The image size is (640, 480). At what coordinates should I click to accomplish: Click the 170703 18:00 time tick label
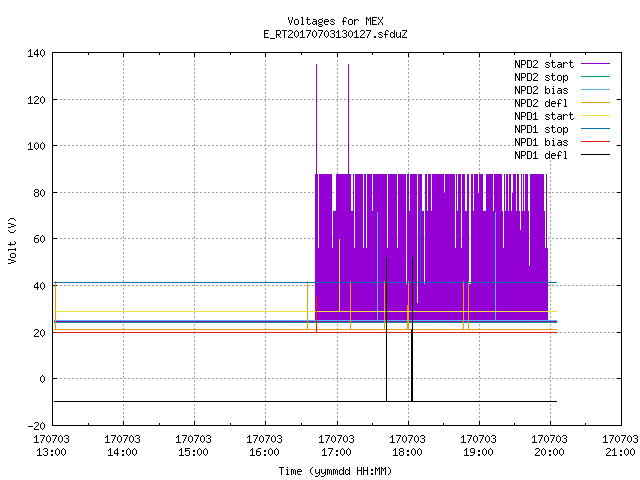click(407, 446)
